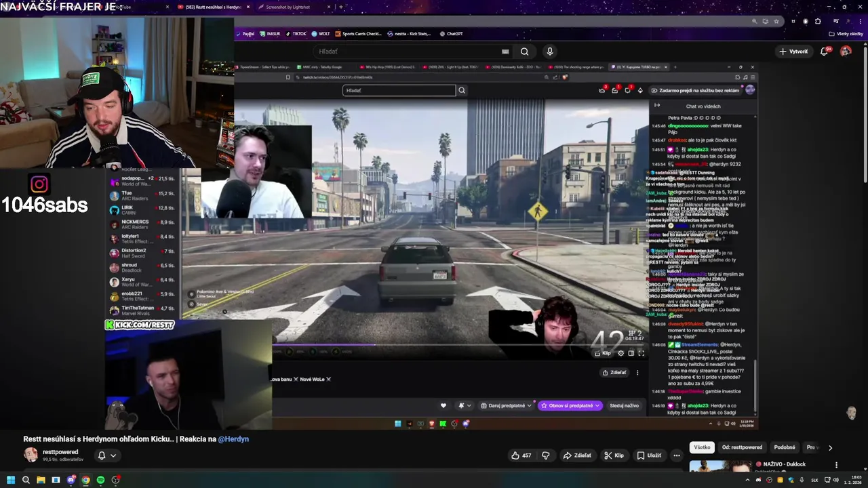This screenshot has height=488, width=868.
Task: Open options menu for Duklock recommended video
Action: (836, 465)
